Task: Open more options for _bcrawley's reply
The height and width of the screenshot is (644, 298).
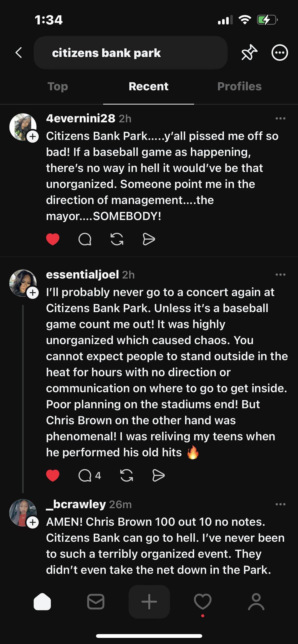Action: 280,504
